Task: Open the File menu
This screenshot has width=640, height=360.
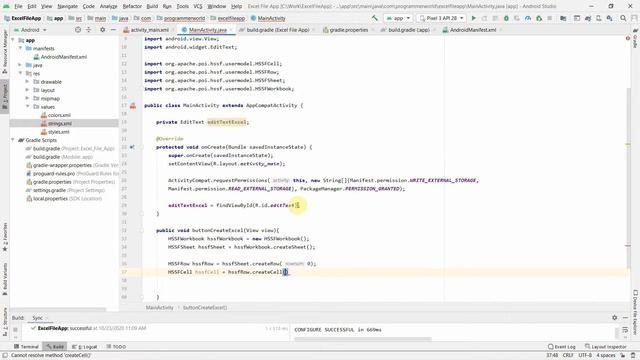Action: coord(18,6)
